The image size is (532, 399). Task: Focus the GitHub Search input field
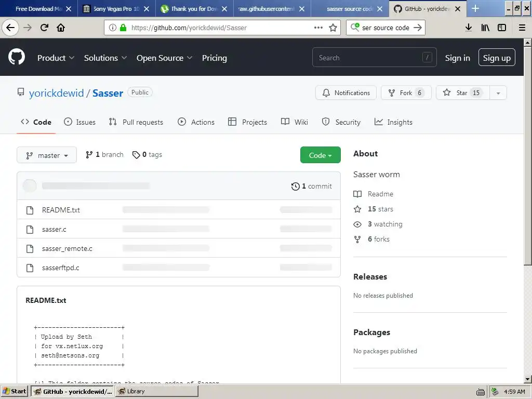374,57
